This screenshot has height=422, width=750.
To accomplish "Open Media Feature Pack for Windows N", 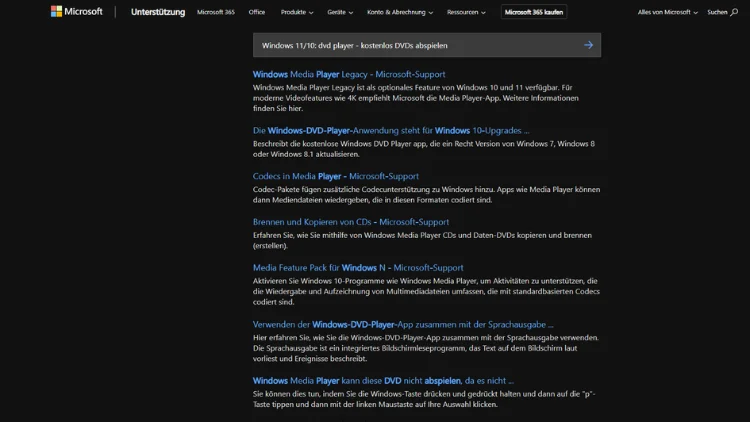I will [x=358, y=268].
